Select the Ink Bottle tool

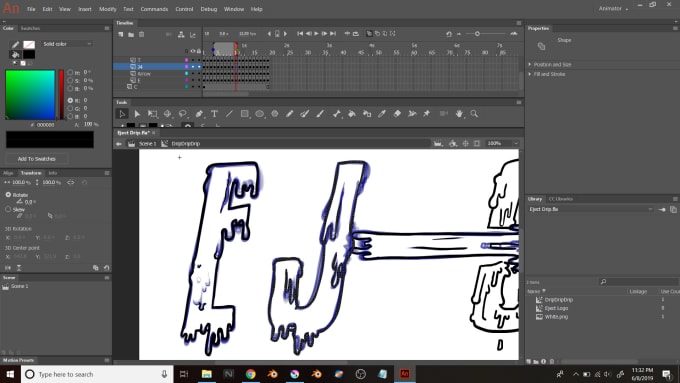pyautogui.click(x=367, y=114)
